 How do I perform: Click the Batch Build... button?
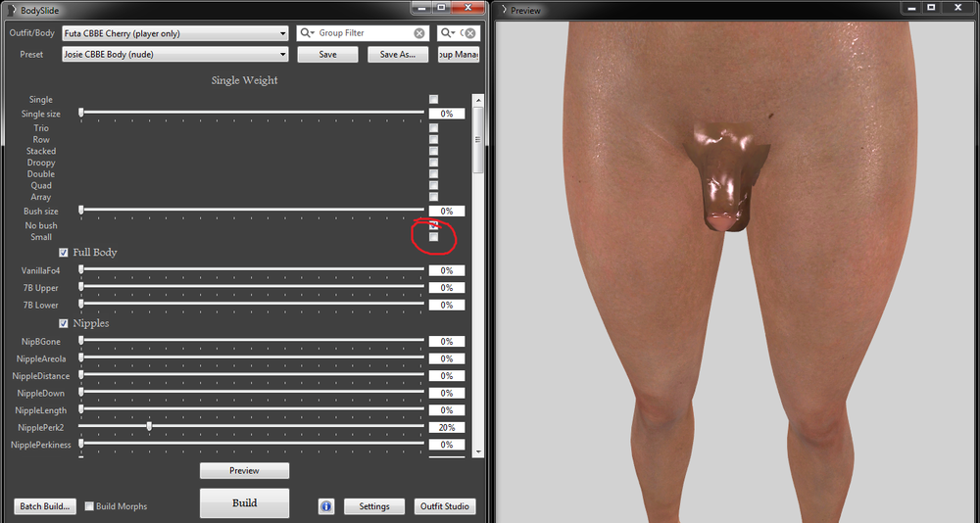click(44, 506)
